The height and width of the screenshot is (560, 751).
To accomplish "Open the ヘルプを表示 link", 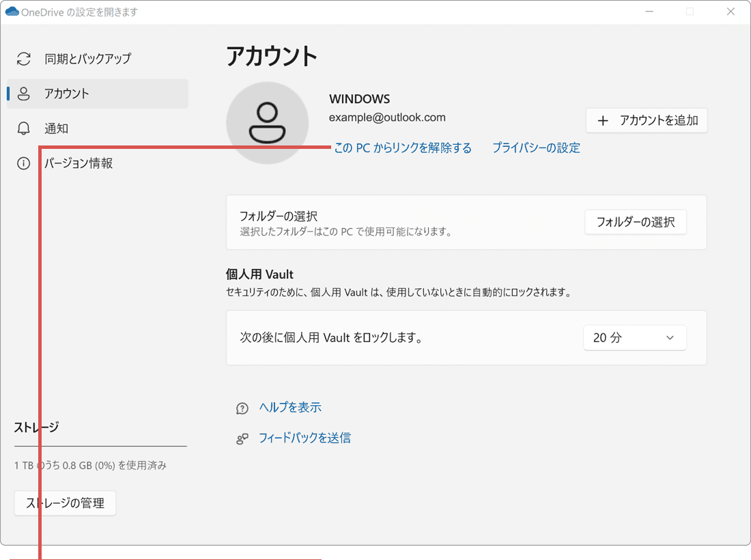I will [x=290, y=408].
